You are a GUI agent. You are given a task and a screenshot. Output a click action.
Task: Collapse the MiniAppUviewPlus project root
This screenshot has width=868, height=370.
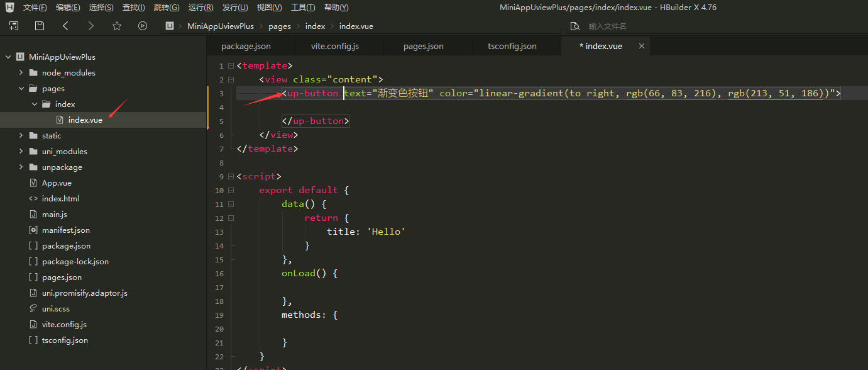(x=8, y=57)
